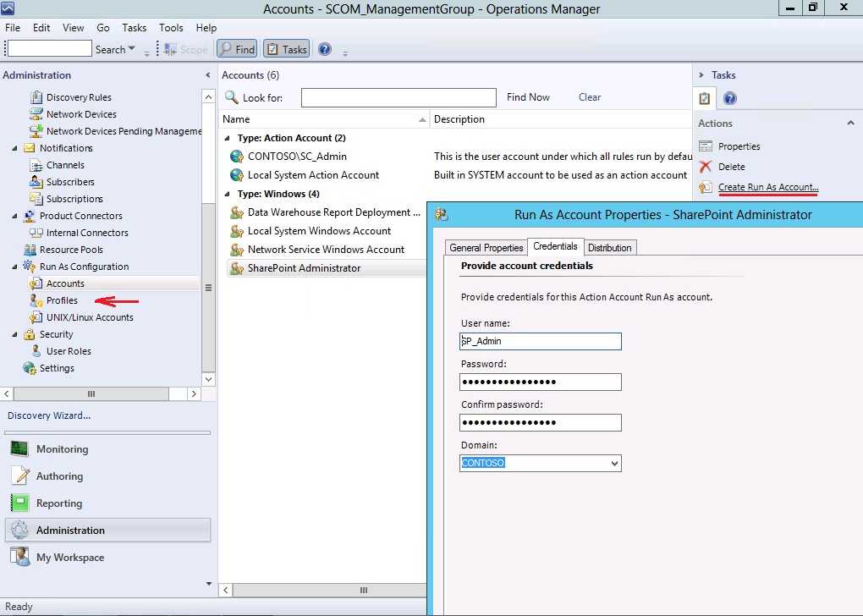Click the User Roles icon
863x616 pixels.
point(36,351)
